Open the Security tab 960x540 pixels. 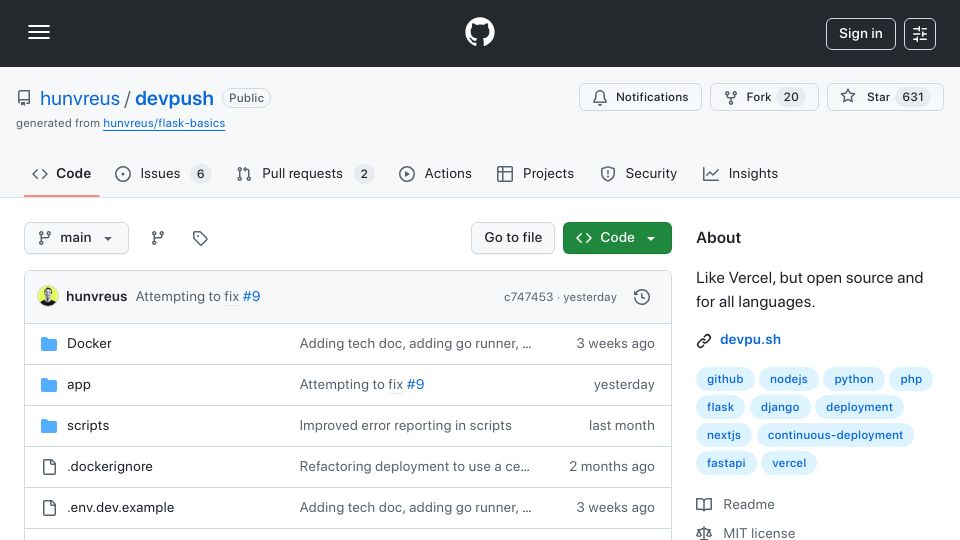click(x=639, y=174)
